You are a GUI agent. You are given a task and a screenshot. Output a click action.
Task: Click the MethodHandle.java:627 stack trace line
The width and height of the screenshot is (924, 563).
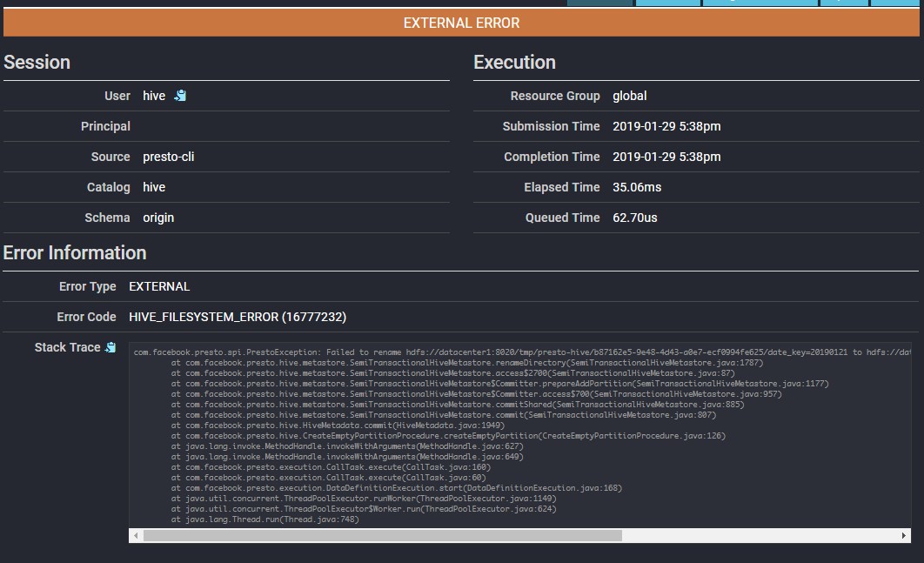(x=347, y=446)
